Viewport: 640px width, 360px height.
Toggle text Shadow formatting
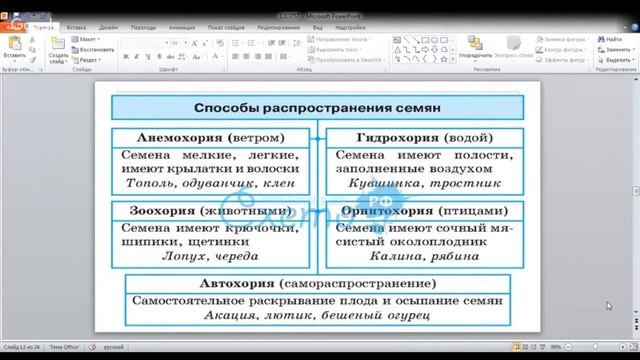pos(159,57)
